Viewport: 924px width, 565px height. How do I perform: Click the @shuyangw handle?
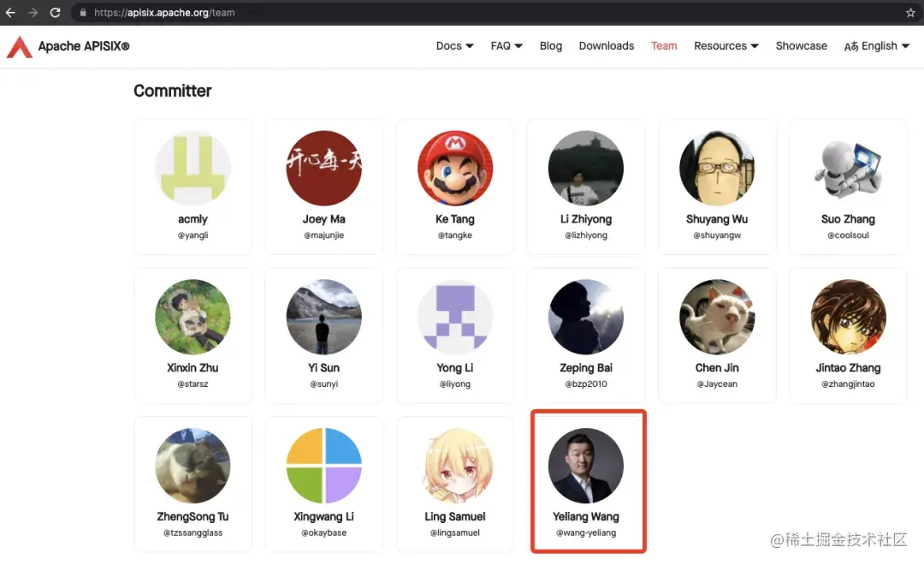pyautogui.click(x=717, y=235)
